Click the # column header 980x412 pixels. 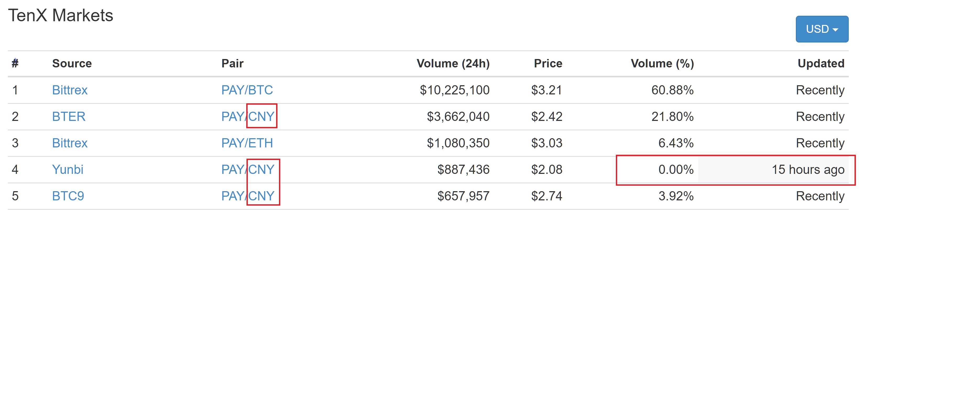click(15, 63)
